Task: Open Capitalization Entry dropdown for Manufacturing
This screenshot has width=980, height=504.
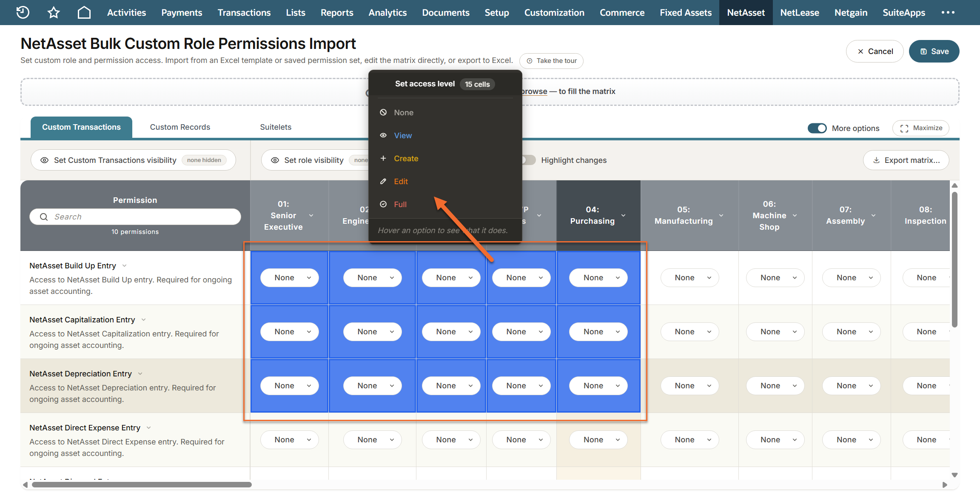Action: click(690, 332)
